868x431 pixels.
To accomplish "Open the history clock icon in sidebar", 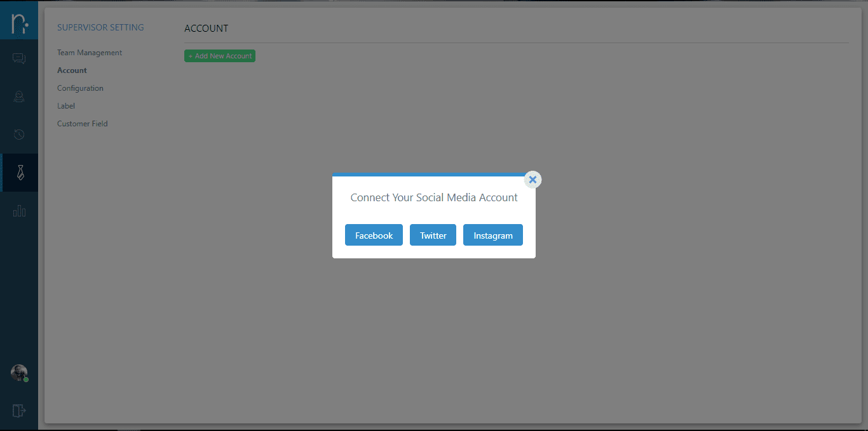I will point(19,135).
